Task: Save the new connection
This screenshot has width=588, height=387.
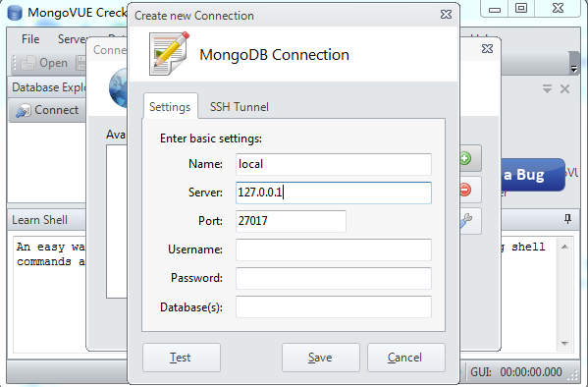Action: pyautogui.click(x=321, y=358)
